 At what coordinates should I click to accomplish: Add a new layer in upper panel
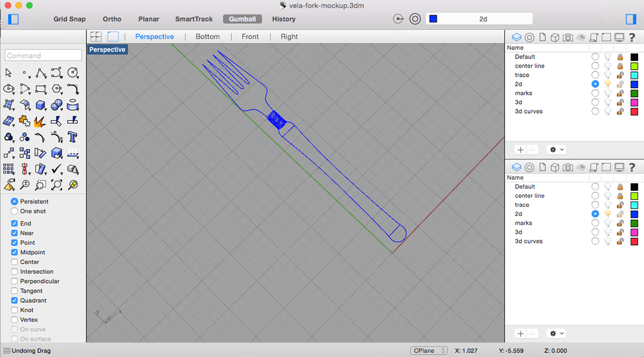click(x=520, y=150)
